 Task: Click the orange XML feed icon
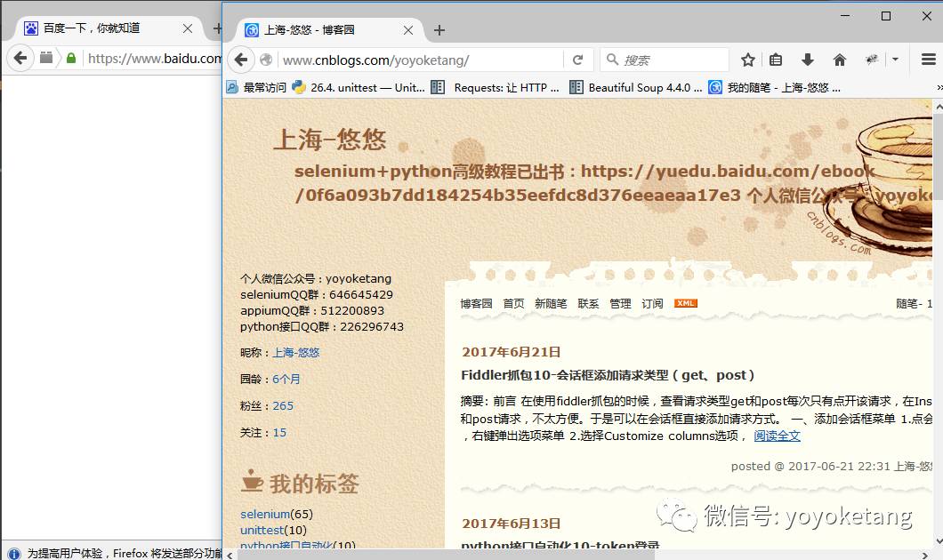click(686, 303)
